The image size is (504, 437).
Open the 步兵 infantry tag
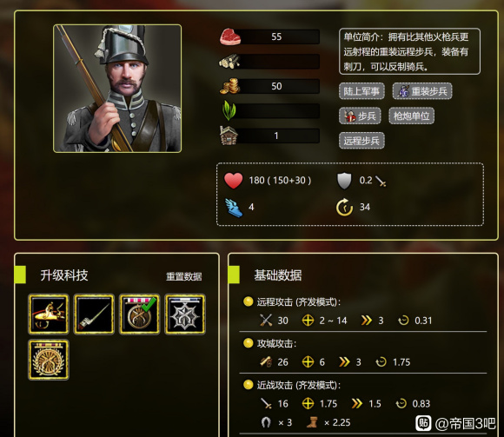(360, 116)
